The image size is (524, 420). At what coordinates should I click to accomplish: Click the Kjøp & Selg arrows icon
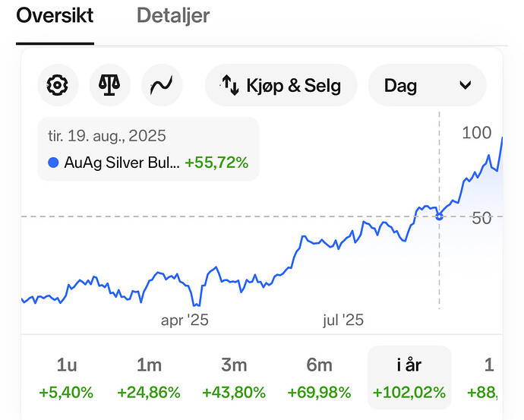tap(229, 85)
